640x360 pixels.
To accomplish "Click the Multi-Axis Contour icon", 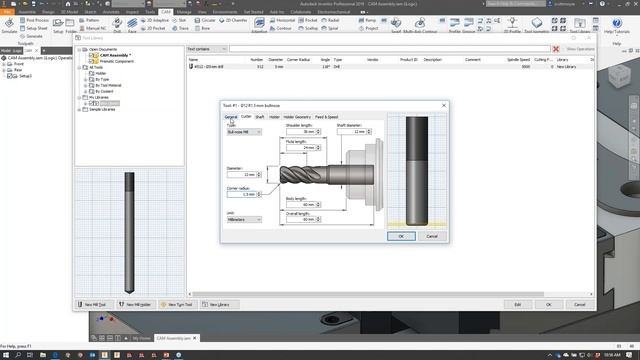I will [x=420, y=25].
